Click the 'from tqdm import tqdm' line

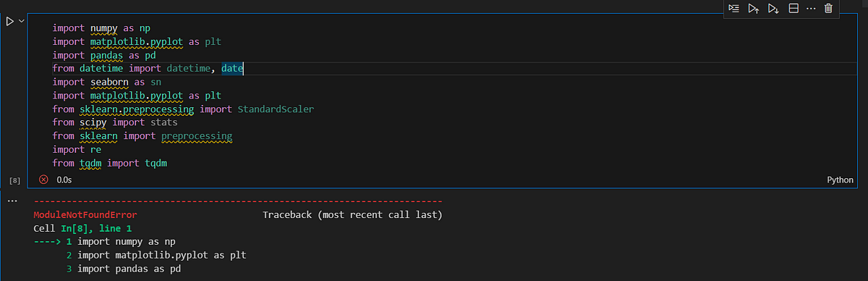[x=109, y=164]
